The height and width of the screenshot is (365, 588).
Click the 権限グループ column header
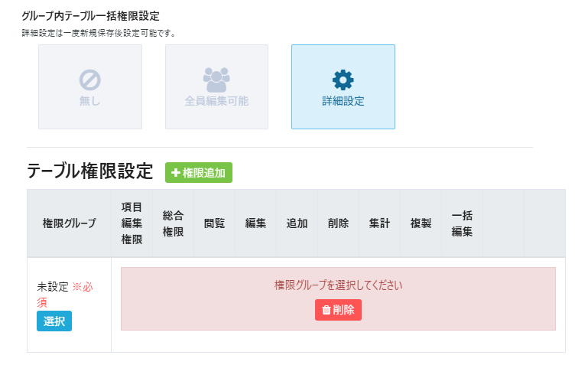coord(70,223)
